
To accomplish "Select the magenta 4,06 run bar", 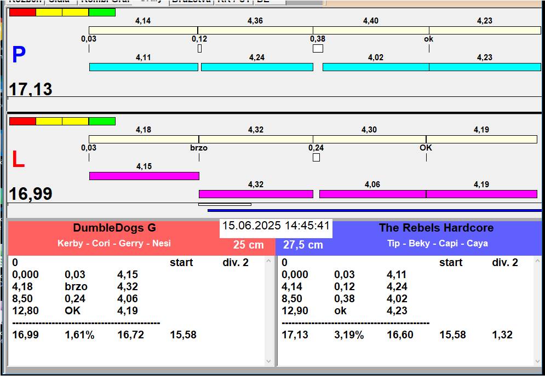I will point(372,194).
